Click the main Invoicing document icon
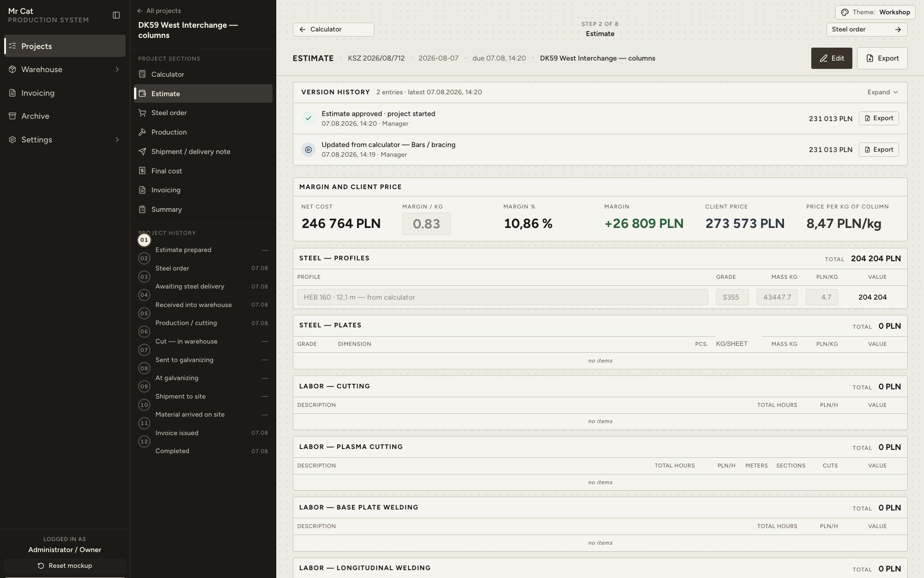The image size is (924, 578). click(x=12, y=93)
